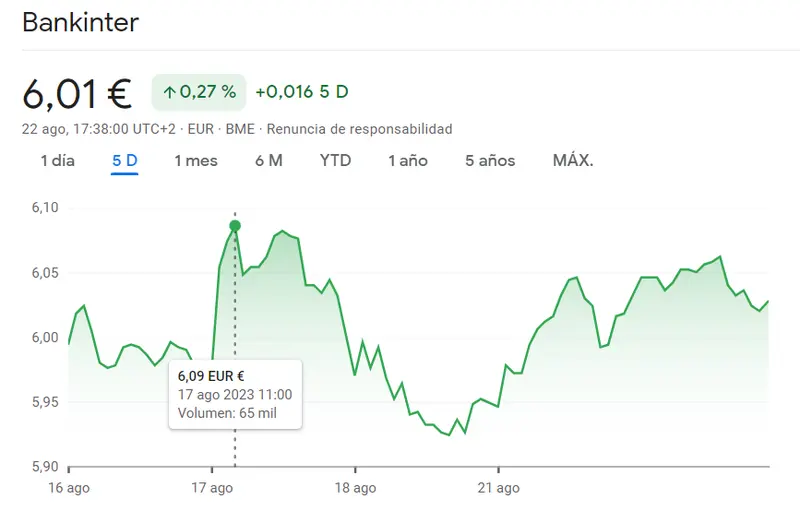Click the 17 ago axis label
Viewport: 800px width, 511px height.
[x=212, y=488]
